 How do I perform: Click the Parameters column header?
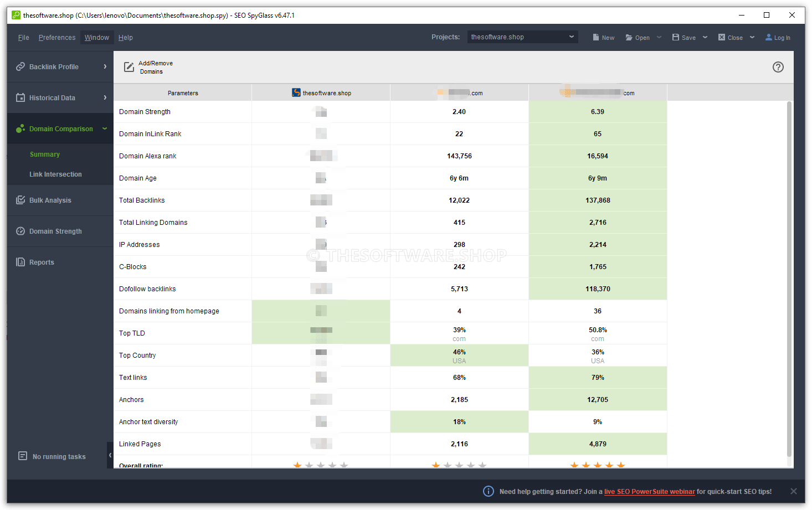tap(183, 92)
